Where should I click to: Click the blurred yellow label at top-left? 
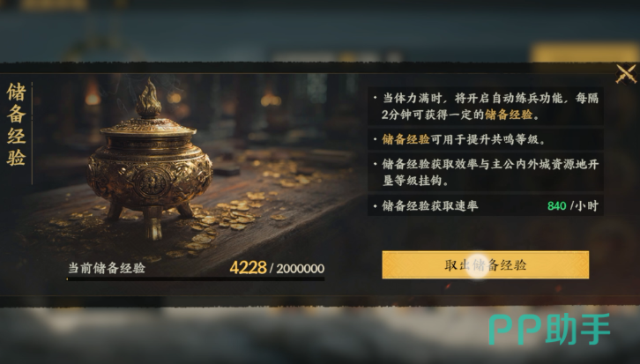point(54,5)
